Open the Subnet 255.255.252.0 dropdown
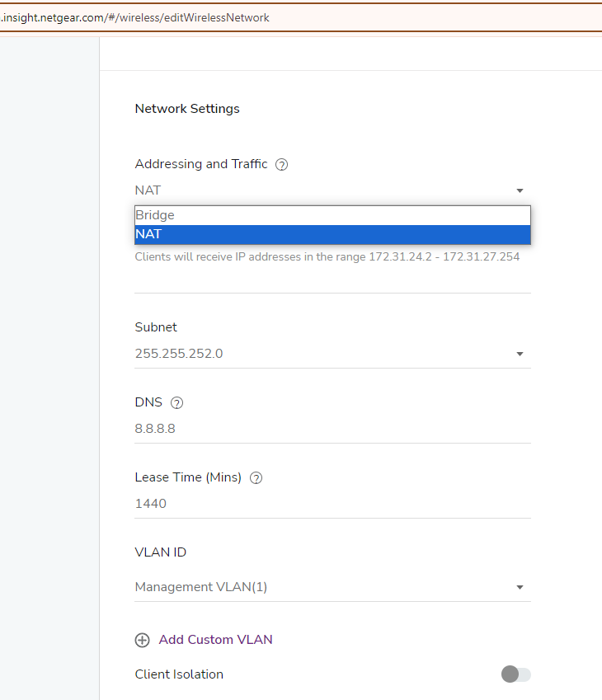 click(332, 354)
